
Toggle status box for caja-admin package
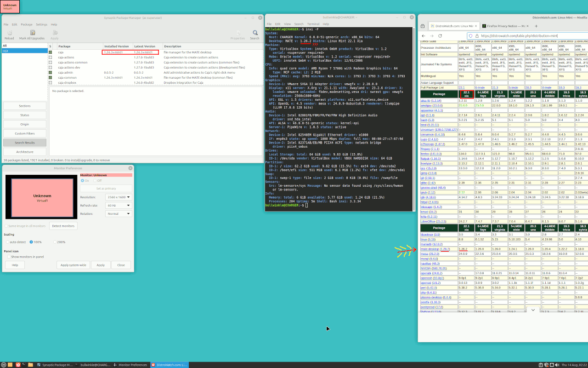coord(51,73)
